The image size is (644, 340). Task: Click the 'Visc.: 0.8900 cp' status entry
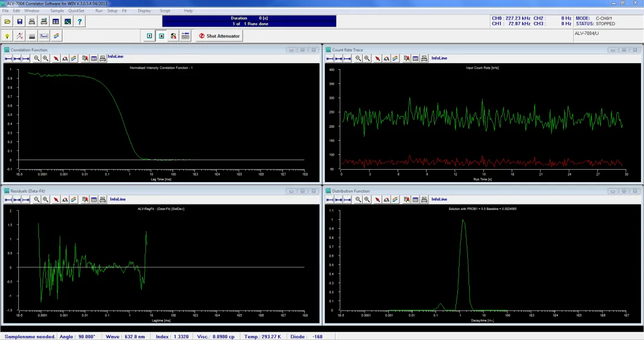tap(216, 336)
